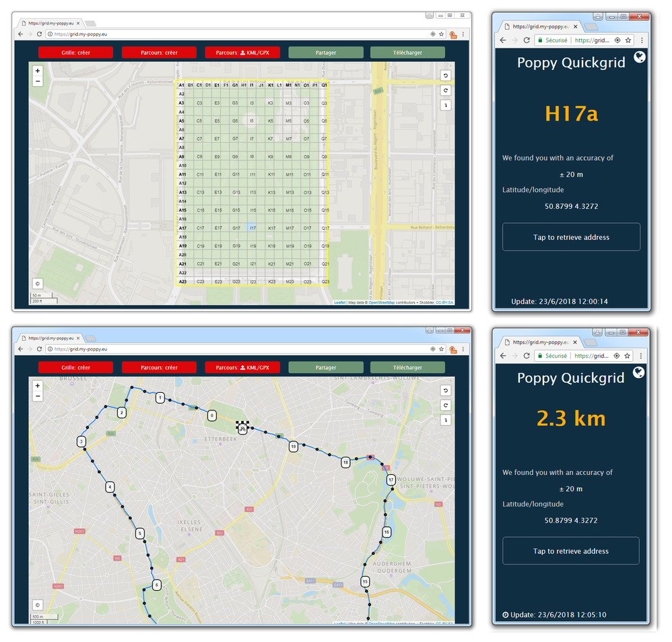This screenshot has width=672, height=642.
Task: Click waypoint marker 16 on the route map
Action: tap(387, 532)
